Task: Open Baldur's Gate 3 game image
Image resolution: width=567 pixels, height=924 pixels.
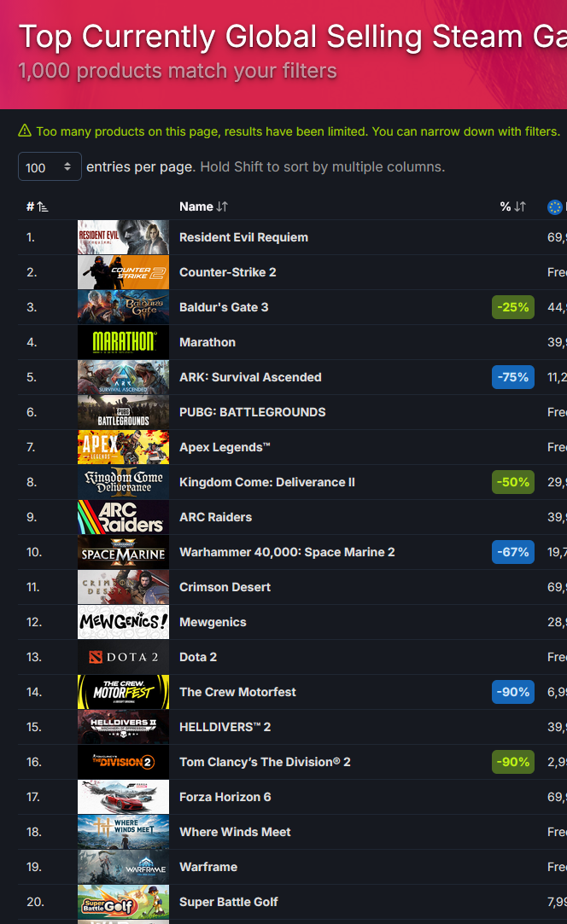Action: 123,307
